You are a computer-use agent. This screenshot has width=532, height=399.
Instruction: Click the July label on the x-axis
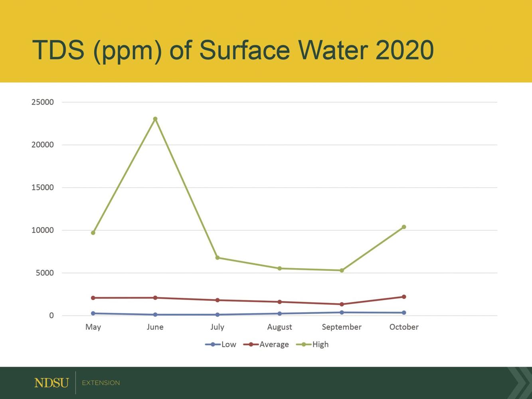(x=217, y=327)
